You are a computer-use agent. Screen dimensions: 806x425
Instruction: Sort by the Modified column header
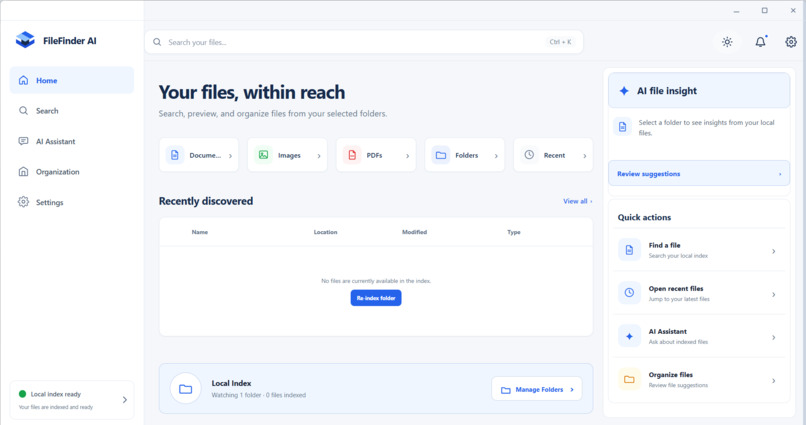(x=414, y=232)
